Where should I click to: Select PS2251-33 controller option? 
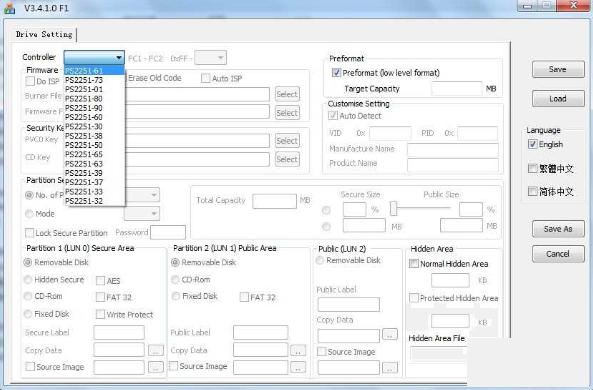pos(94,191)
